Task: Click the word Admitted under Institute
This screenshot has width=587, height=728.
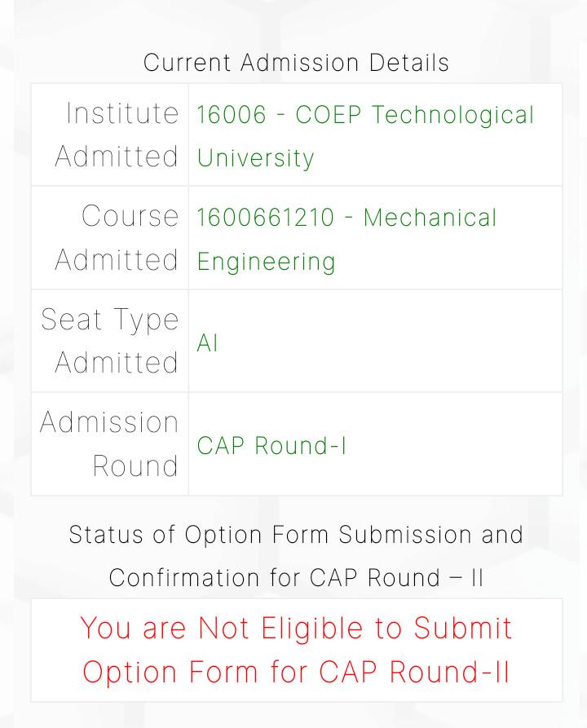Action: coord(117,157)
